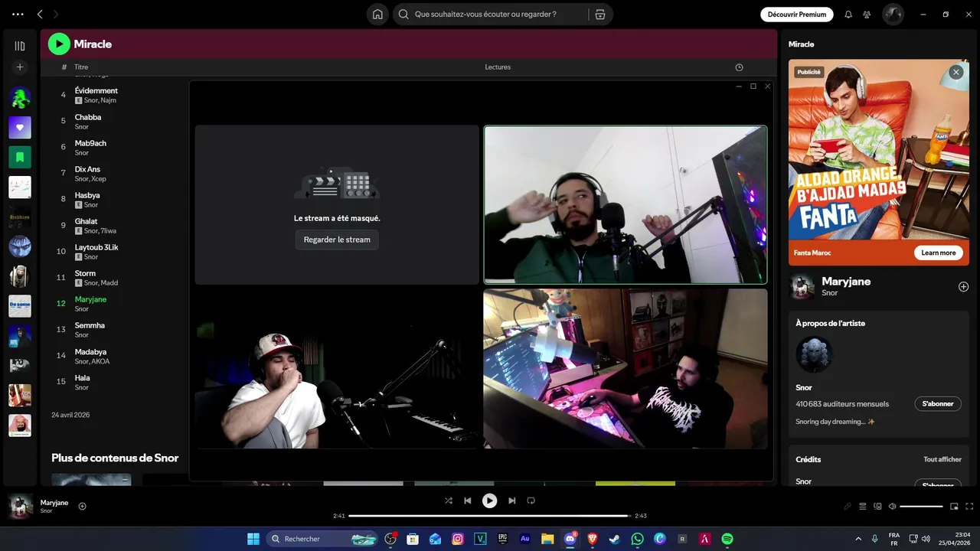The height and width of the screenshot is (551, 980).
Task: Open Liked Songs heart playlist in sidebar
Action: [x=20, y=127]
